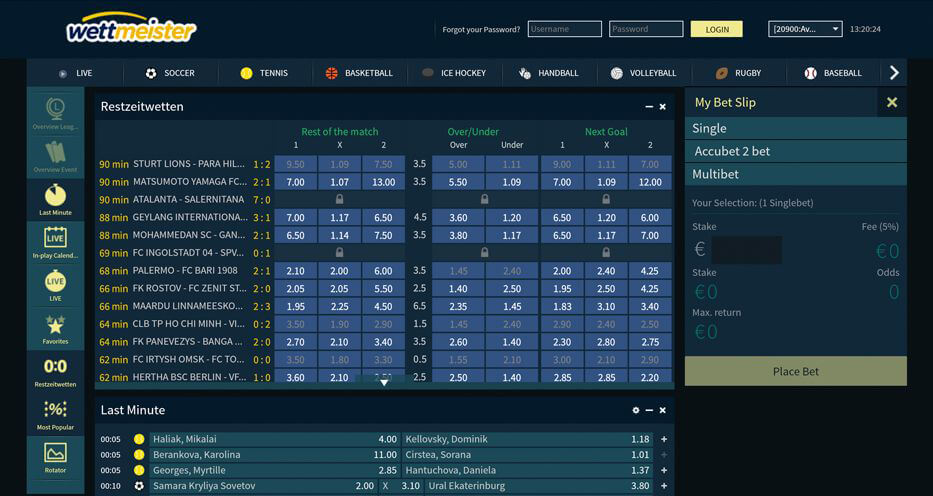The image size is (933, 496).
Task: Select the Baseball sport icon
Action: (810, 73)
